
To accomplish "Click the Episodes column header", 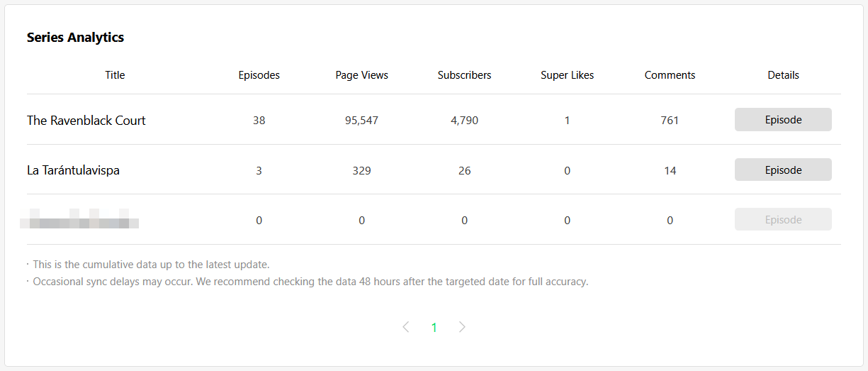I will point(259,75).
